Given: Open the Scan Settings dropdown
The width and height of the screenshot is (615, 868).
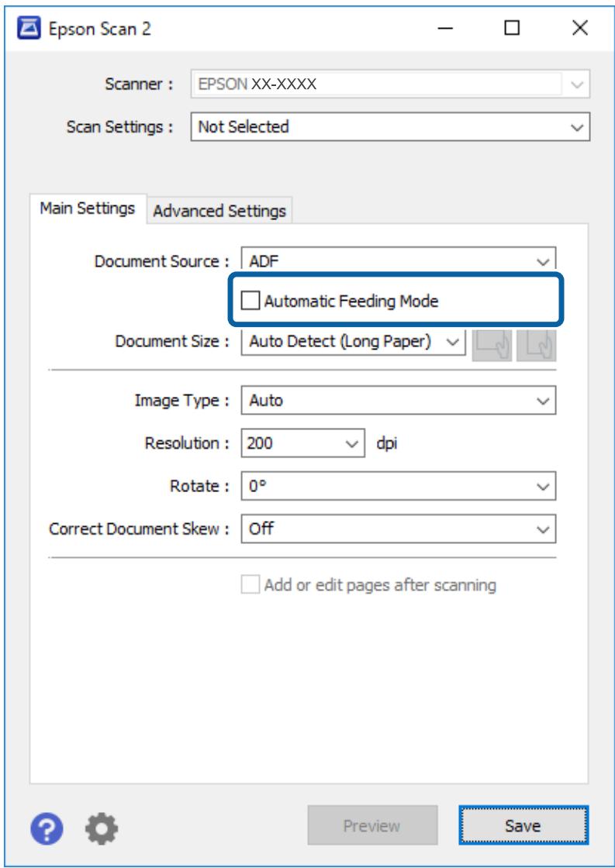Looking at the screenshot, I should pos(390,127).
